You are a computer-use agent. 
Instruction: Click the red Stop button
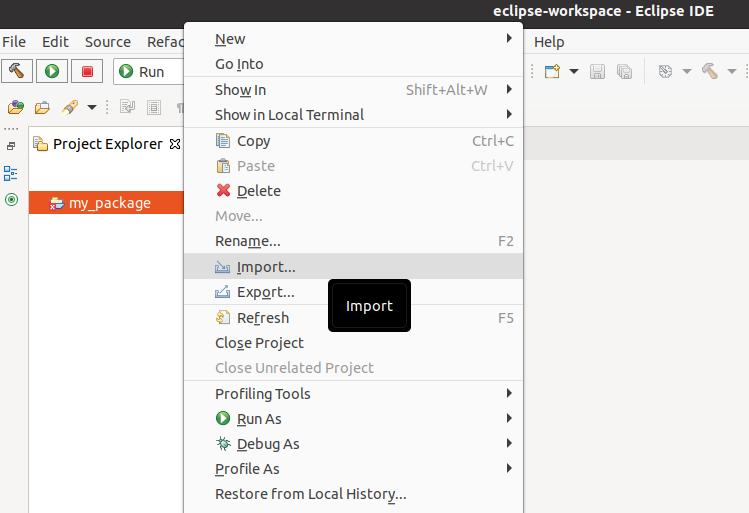(87, 71)
